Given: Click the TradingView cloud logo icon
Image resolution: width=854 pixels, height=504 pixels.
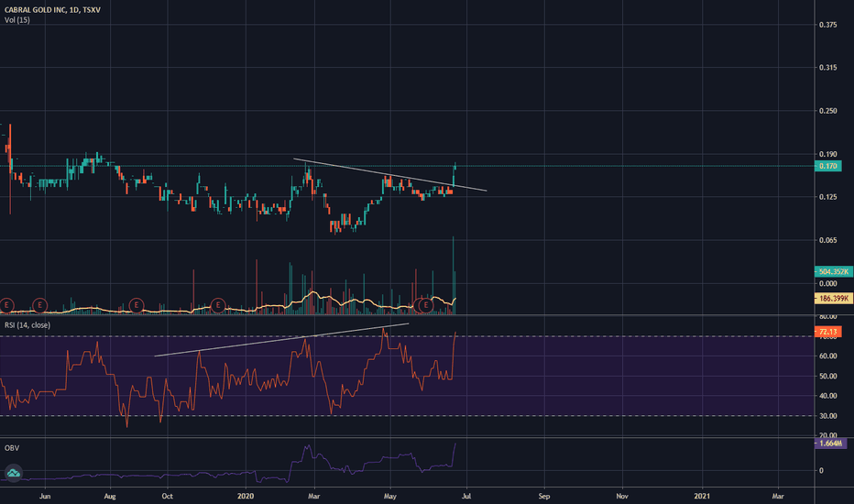Looking at the screenshot, I should pos(13,473).
